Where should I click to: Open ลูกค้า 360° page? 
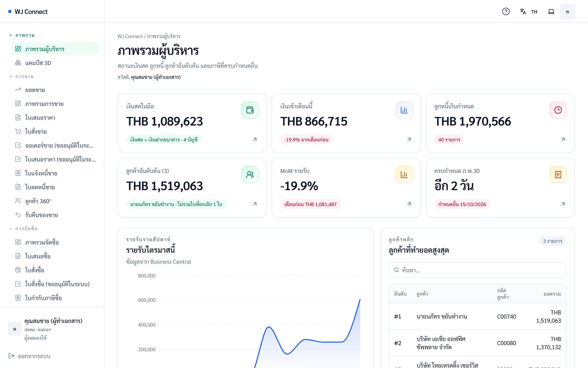click(55, 201)
